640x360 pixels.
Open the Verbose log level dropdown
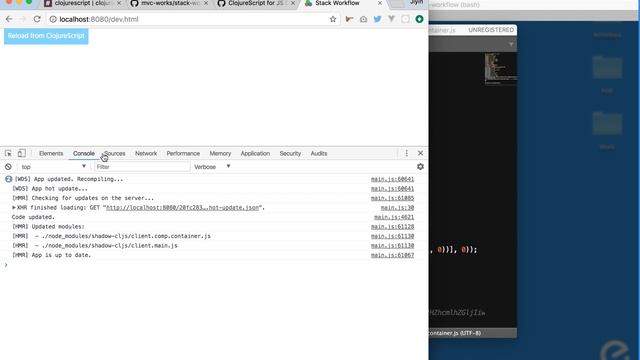tap(212, 167)
